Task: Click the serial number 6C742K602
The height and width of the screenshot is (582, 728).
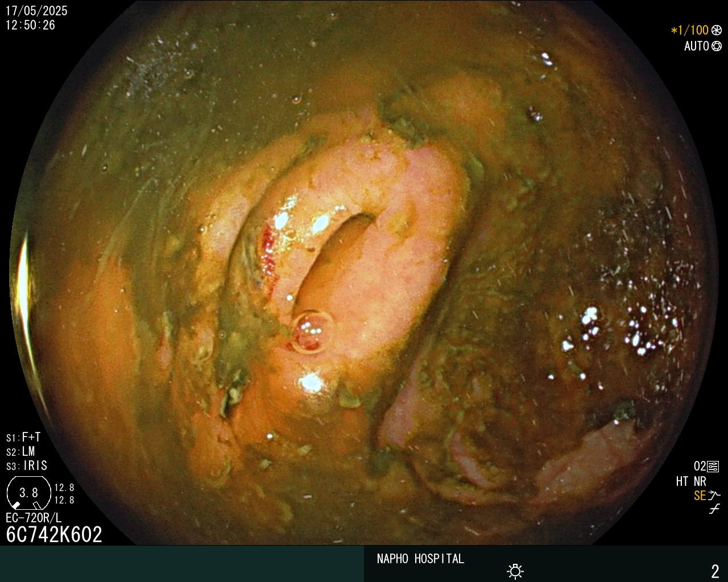Action: tap(54, 534)
